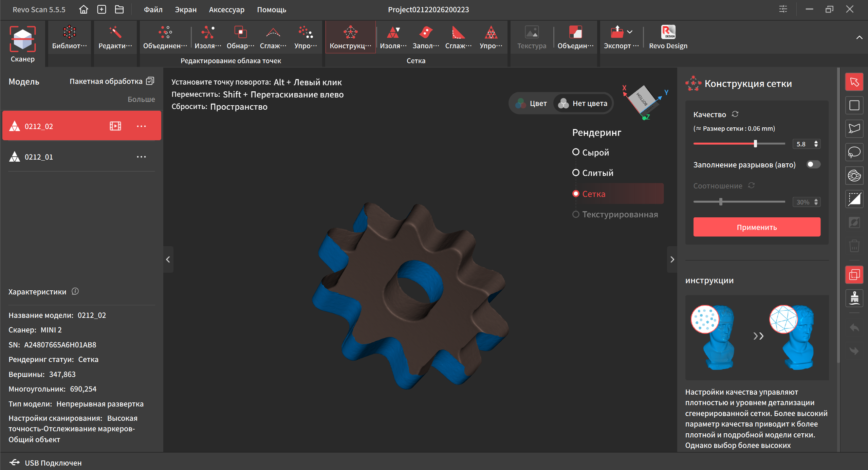Open the Файл menu
868x470 pixels.
(x=153, y=10)
